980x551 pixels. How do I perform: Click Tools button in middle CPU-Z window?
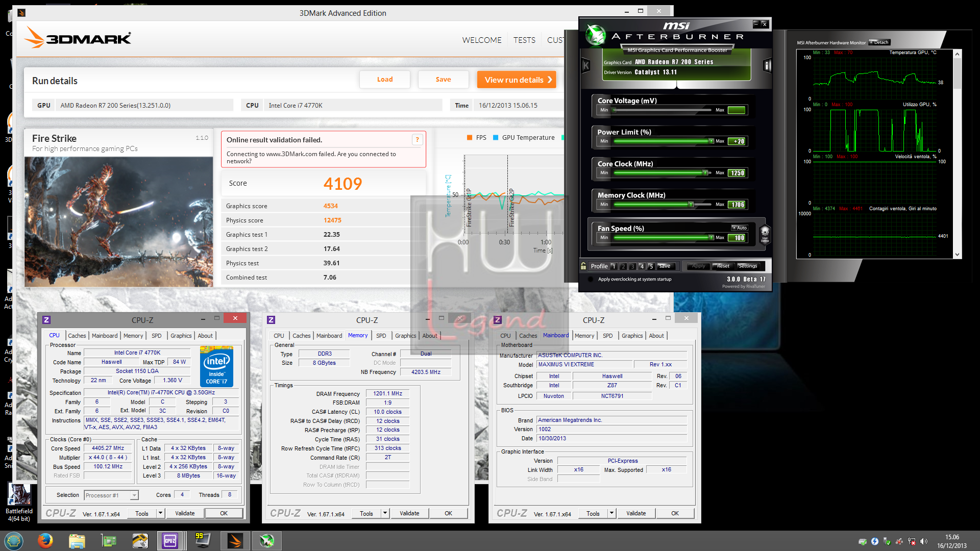[366, 513]
